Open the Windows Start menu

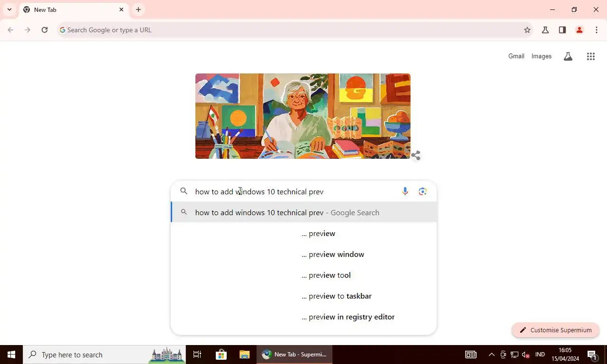tap(11, 355)
